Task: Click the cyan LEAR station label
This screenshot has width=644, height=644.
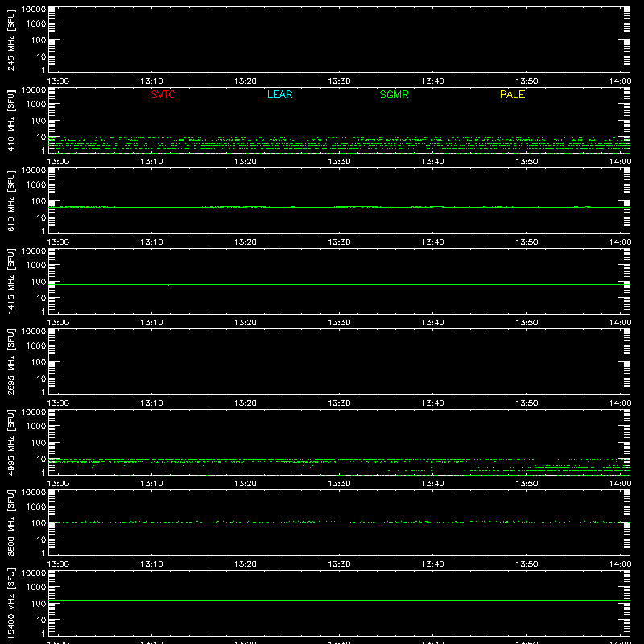Action: 279,94
